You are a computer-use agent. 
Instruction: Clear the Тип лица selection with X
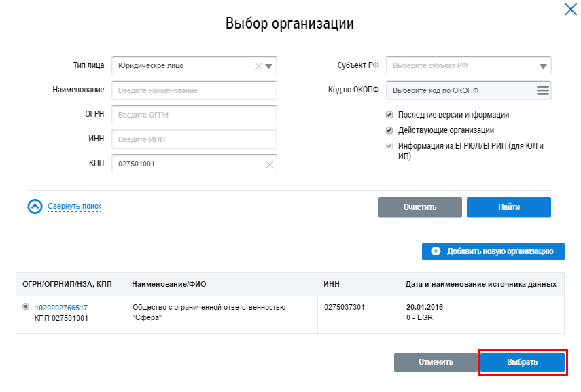(258, 66)
